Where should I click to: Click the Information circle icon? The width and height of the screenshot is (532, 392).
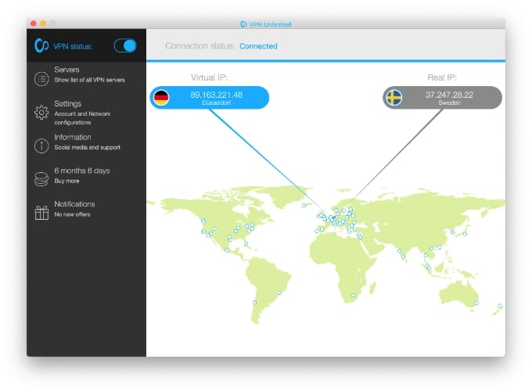point(41,146)
